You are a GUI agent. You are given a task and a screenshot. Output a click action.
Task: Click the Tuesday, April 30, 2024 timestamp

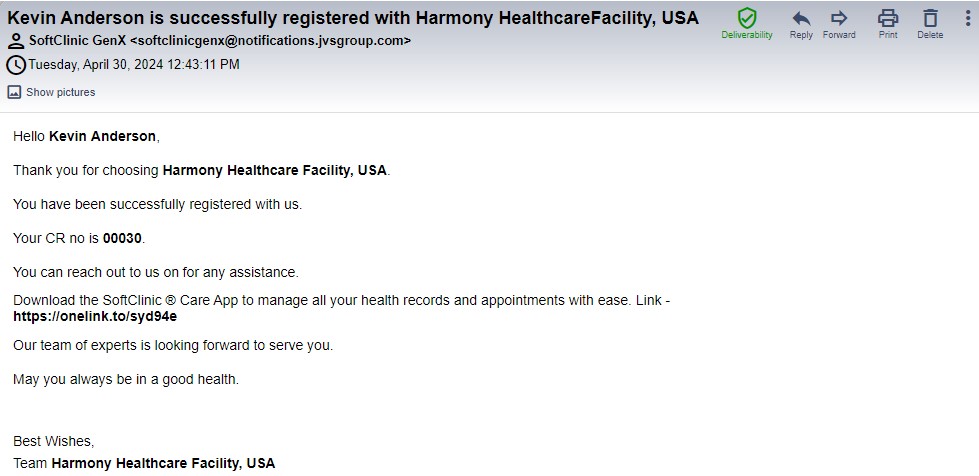[x=133, y=65]
